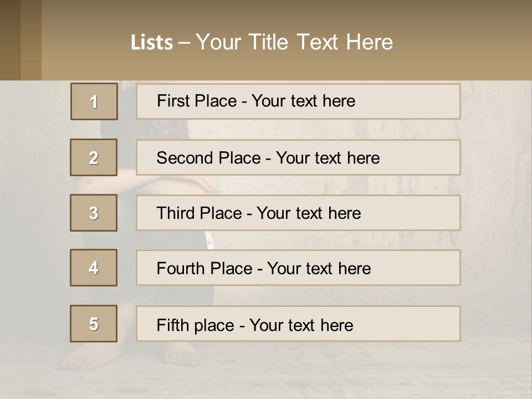This screenshot has width=532, height=399.
Task: Select the number 1 box
Action: tap(94, 101)
